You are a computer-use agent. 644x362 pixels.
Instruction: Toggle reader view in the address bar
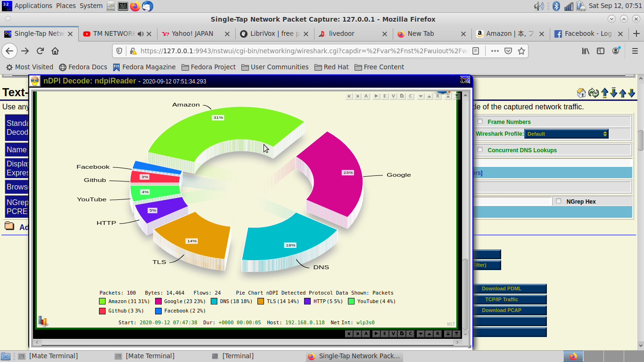point(477,51)
